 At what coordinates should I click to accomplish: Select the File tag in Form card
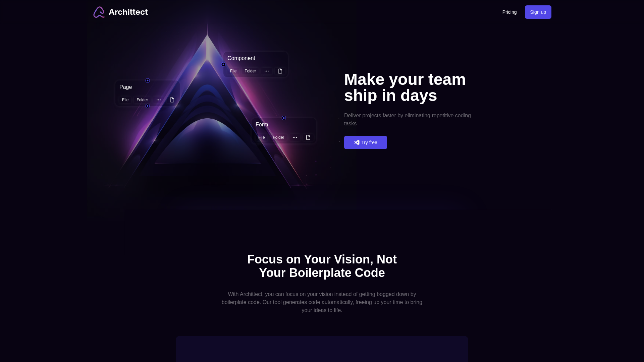pyautogui.click(x=262, y=137)
